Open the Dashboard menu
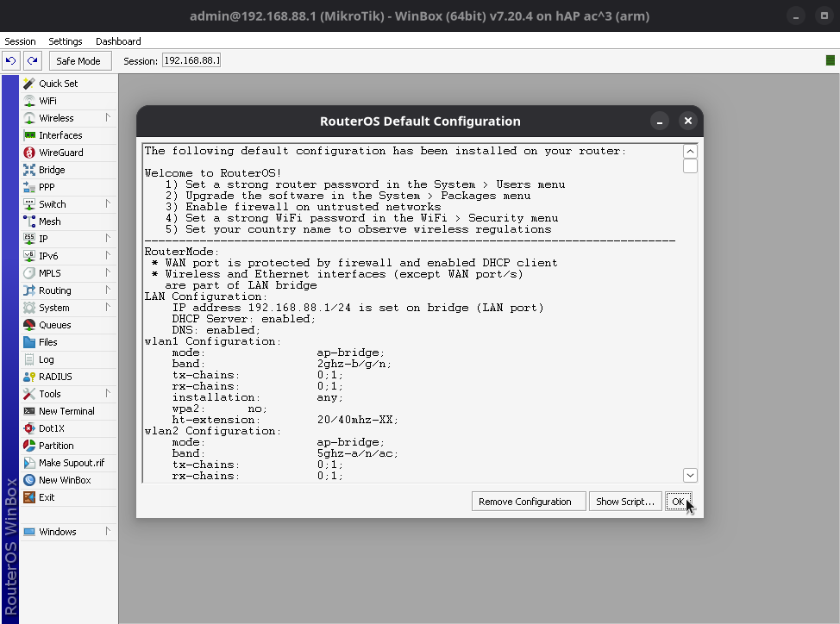This screenshot has width=840, height=624. pos(118,41)
